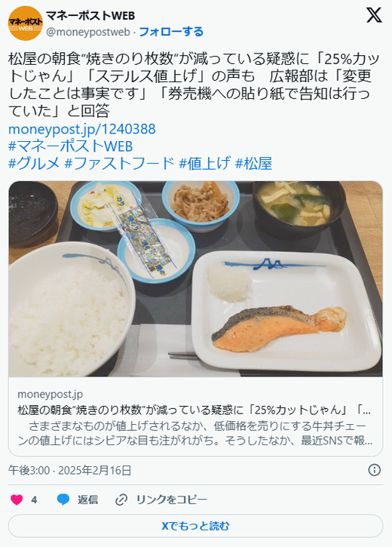Image resolution: width=392 pixels, height=547 pixels.
Task: Open the #値上げ hashtag
Action: coord(204,163)
